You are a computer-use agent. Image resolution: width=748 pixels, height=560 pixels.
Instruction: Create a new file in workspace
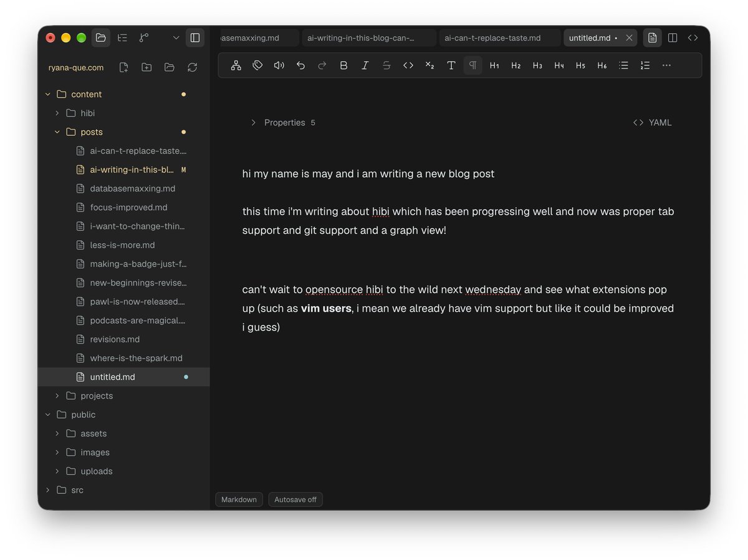click(123, 67)
